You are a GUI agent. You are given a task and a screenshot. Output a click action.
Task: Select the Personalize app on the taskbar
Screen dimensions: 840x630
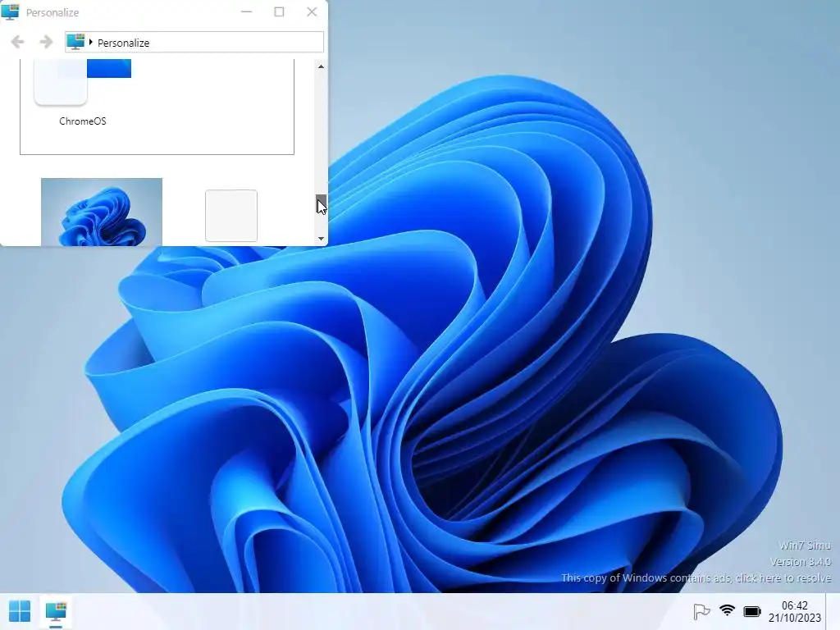56,611
